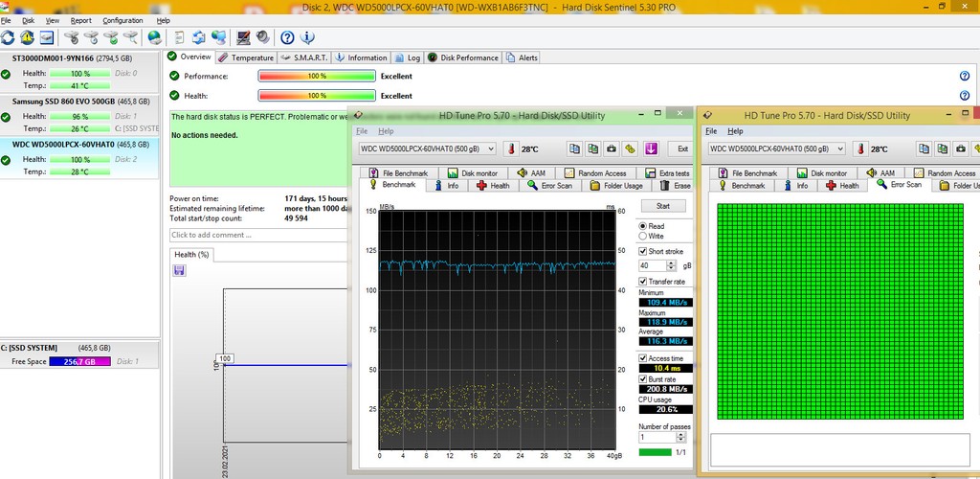Click the help icon beside Health Excellent
980x479 pixels.
coord(965,96)
